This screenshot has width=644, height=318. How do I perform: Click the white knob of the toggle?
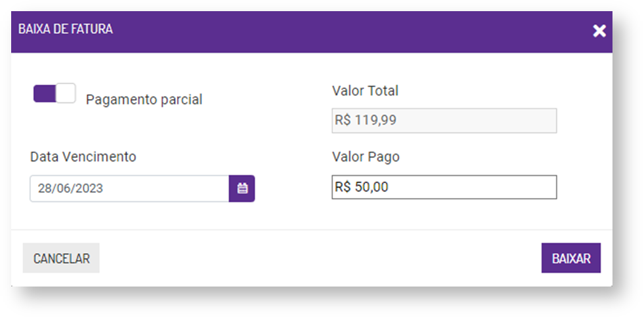pyautogui.click(x=66, y=94)
